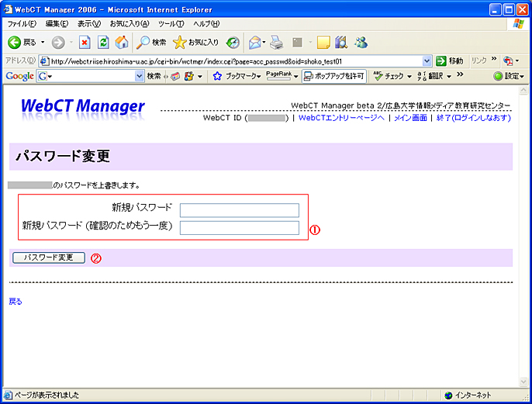Click the Google toolbar search input
532x404 pixels.
pos(90,76)
